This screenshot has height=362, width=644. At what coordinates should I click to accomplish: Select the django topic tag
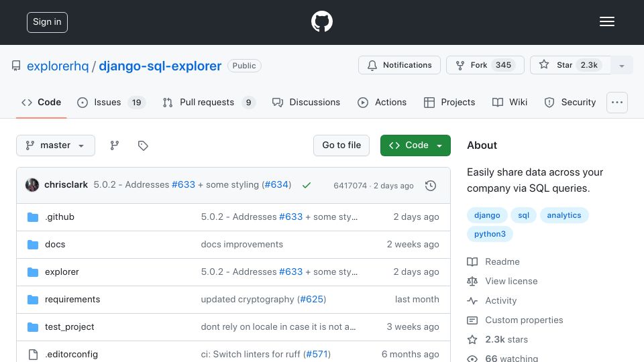pos(487,215)
